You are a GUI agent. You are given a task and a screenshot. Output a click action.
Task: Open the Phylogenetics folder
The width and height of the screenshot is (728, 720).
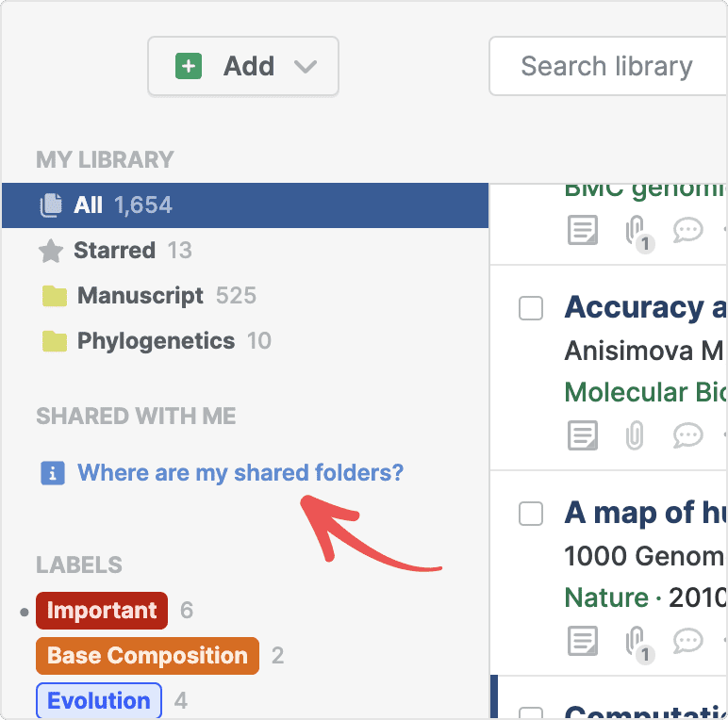coord(156,341)
